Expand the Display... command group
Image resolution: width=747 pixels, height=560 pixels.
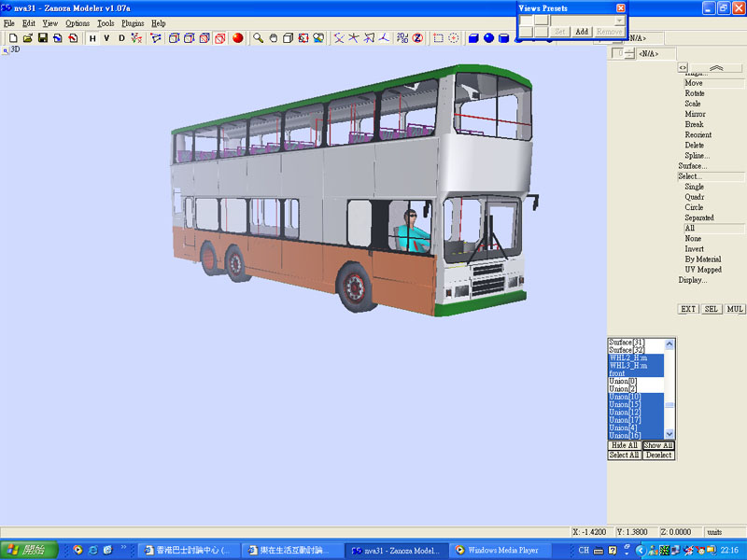(692, 280)
